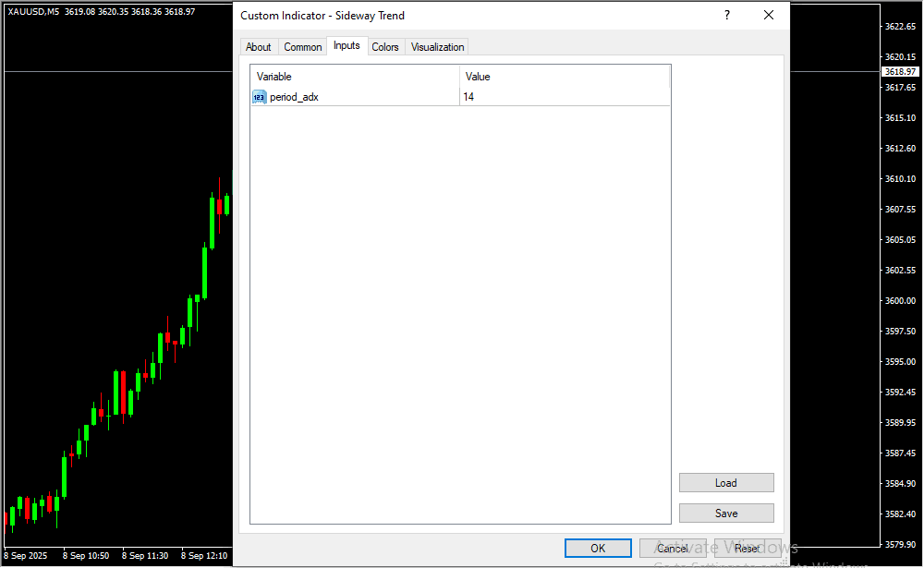
Task: Select the period_adx variable row
Action: (x=294, y=97)
